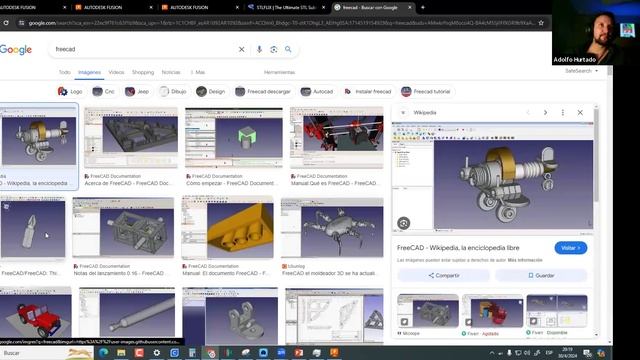Open the spider robot Ubunlog thumbnail
Screen dimensions: 640x360
coord(332,228)
